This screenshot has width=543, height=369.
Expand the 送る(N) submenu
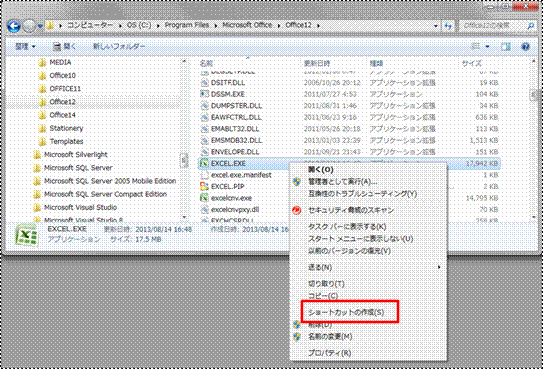[x=368, y=267]
